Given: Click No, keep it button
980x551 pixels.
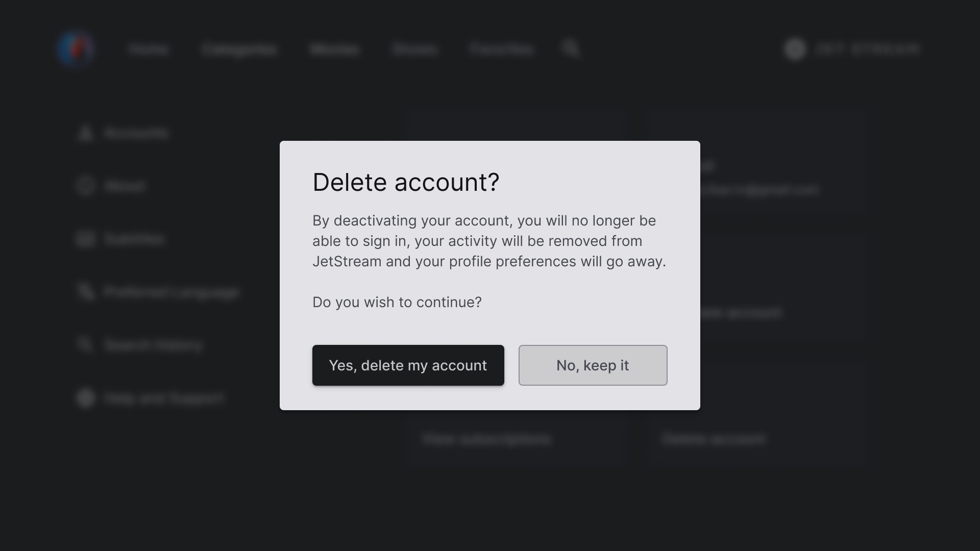Looking at the screenshot, I should [592, 365].
